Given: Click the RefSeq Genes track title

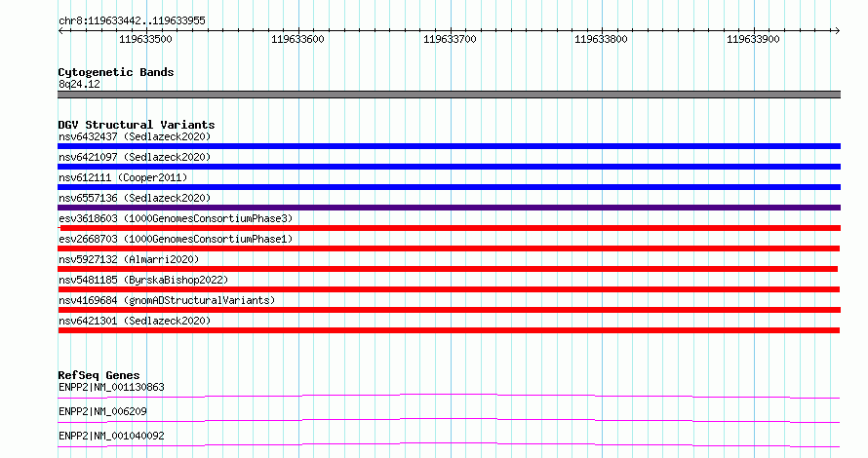Looking at the screenshot, I should (x=99, y=375).
